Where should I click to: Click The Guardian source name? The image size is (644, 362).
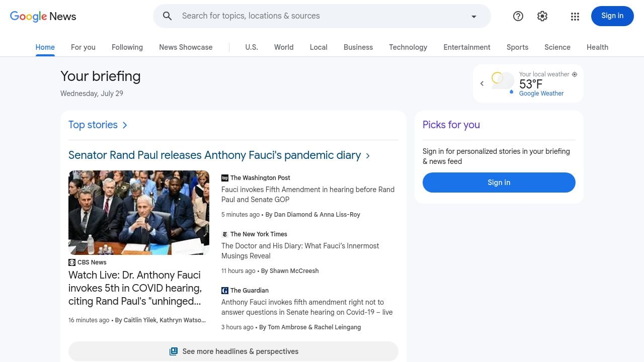click(x=250, y=291)
